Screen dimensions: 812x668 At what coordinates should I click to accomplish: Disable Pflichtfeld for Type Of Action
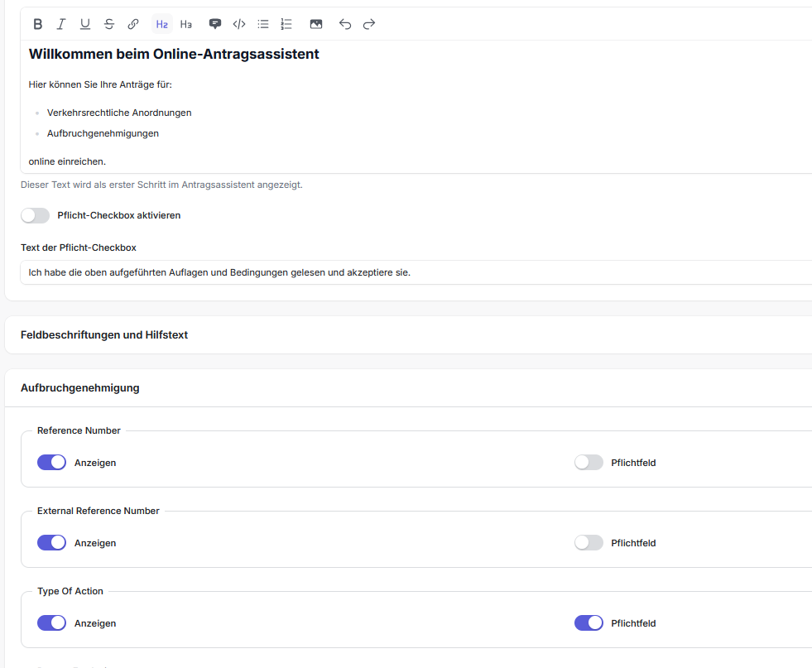[589, 623]
